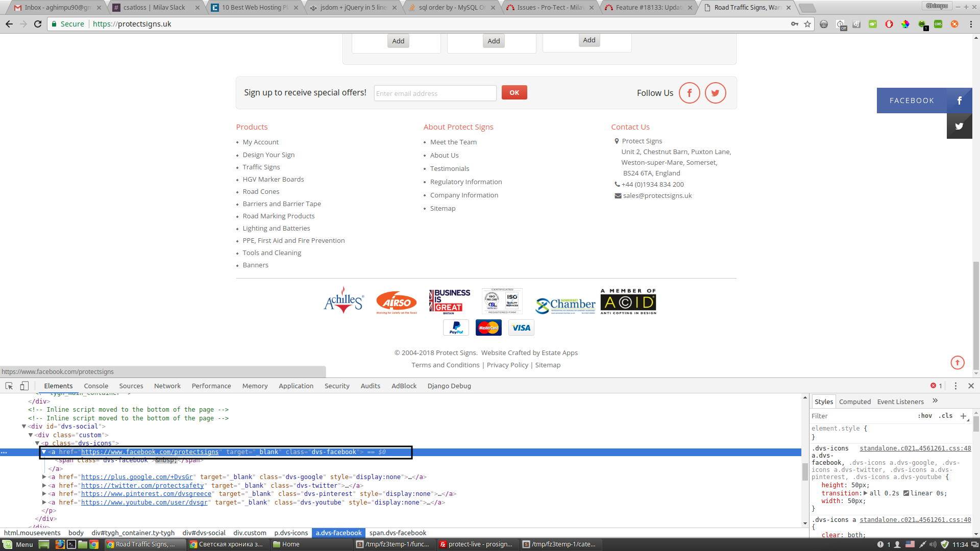Close the DevTools panel
The height and width of the screenshot is (551, 980).
pyautogui.click(x=971, y=386)
